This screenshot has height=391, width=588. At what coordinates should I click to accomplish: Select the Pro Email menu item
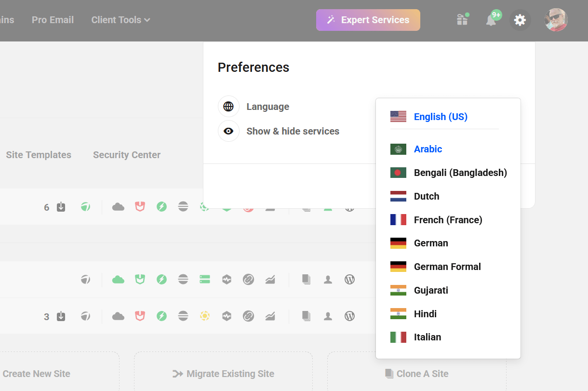pyautogui.click(x=53, y=20)
